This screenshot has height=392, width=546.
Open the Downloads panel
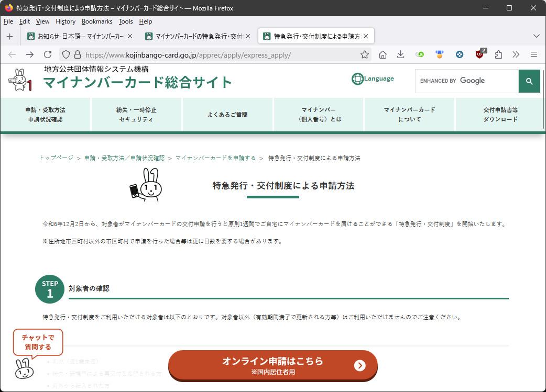tap(400, 54)
